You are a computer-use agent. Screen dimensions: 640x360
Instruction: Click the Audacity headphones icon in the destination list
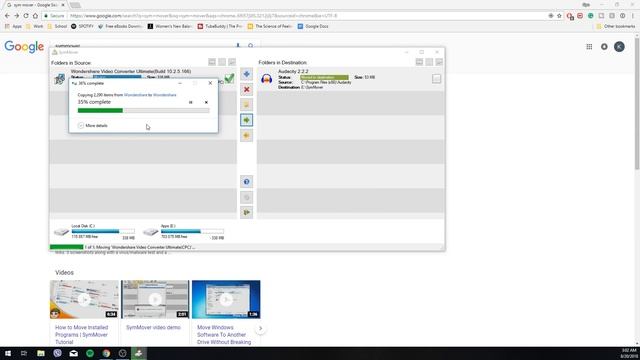pyautogui.click(x=267, y=79)
